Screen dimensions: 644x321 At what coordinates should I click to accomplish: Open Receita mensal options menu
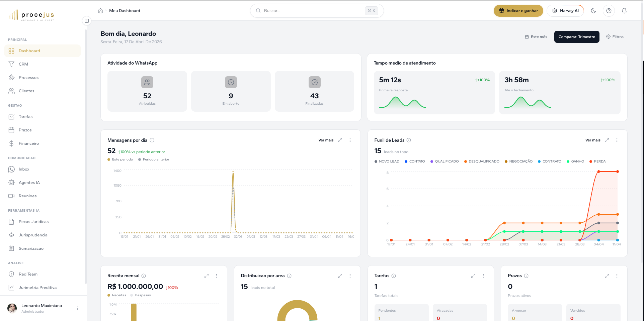pos(217,276)
